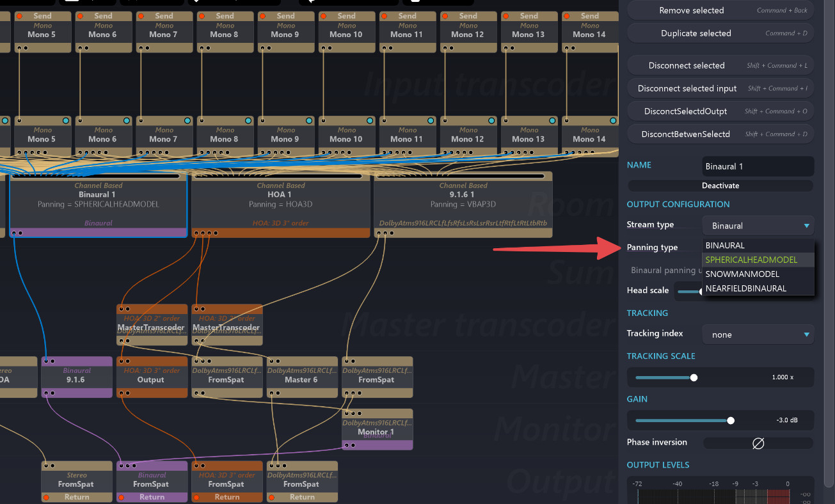Click the Name field containing Binaural 1
835x504 pixels.
758,166
